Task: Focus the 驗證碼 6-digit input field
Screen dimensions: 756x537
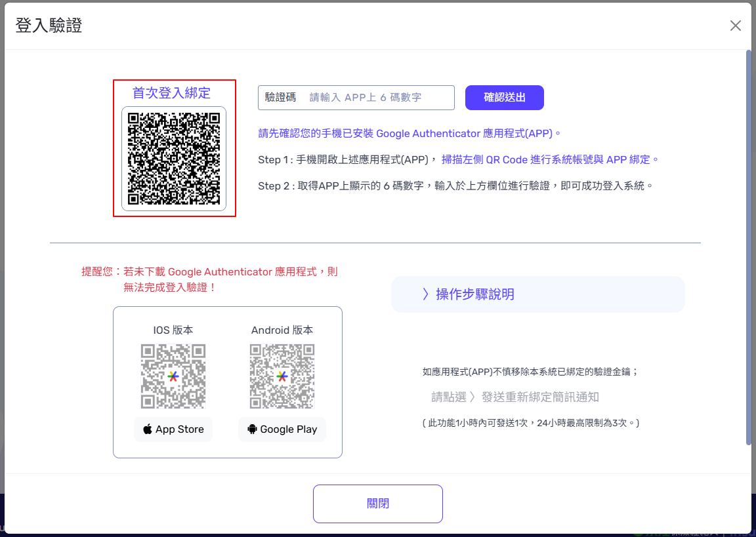Action: 377,98
